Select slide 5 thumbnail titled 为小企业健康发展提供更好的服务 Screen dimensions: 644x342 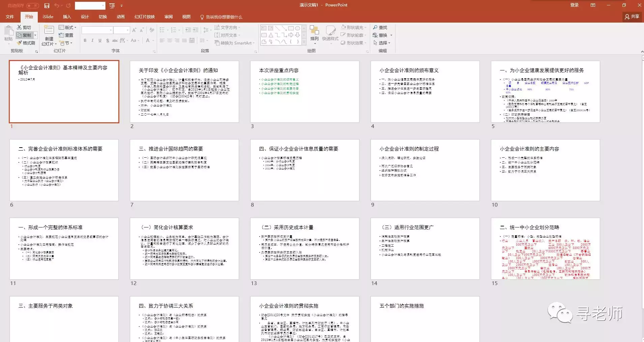click(545, 92)
